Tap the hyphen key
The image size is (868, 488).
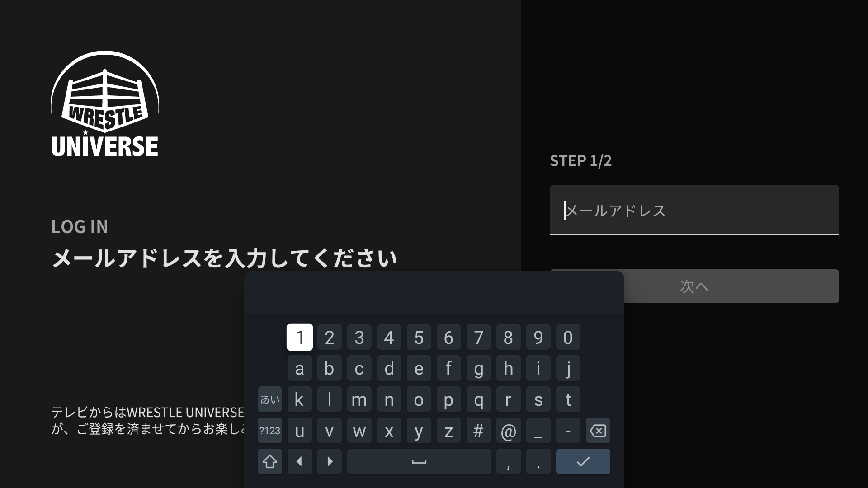point(568,431)
